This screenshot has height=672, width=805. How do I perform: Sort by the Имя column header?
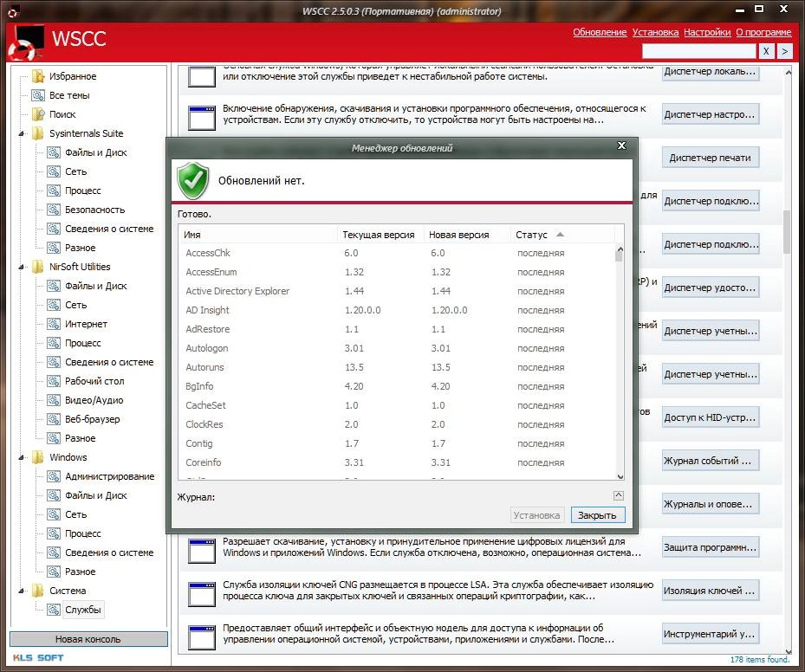click(x=257, y=235)
